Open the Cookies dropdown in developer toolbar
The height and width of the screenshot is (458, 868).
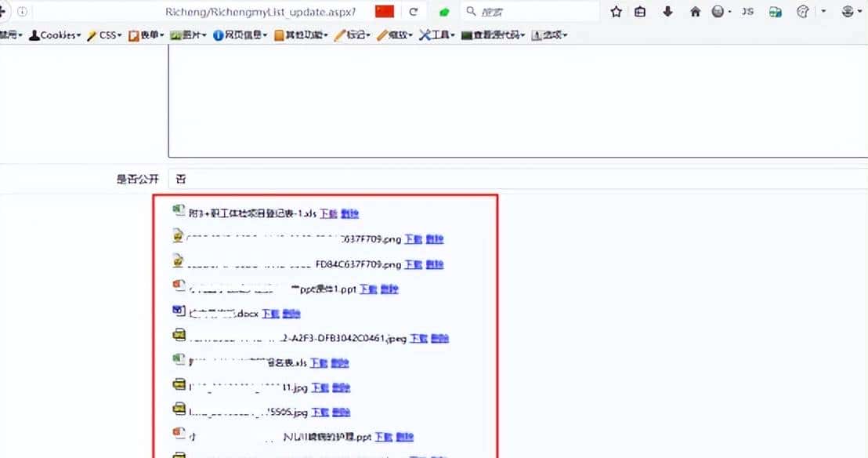55,35
